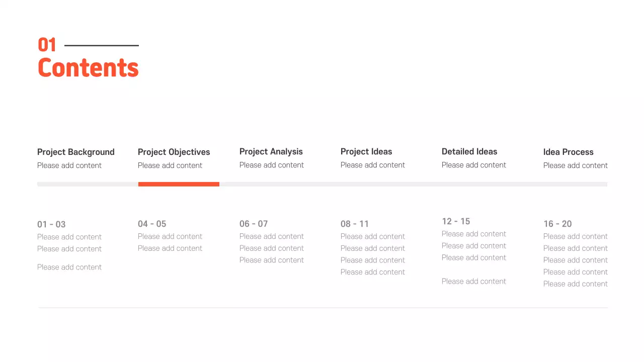Click the orange "Contents" title
The height and width of the screenshot is (362, 644).
click(x=88, y=68)
